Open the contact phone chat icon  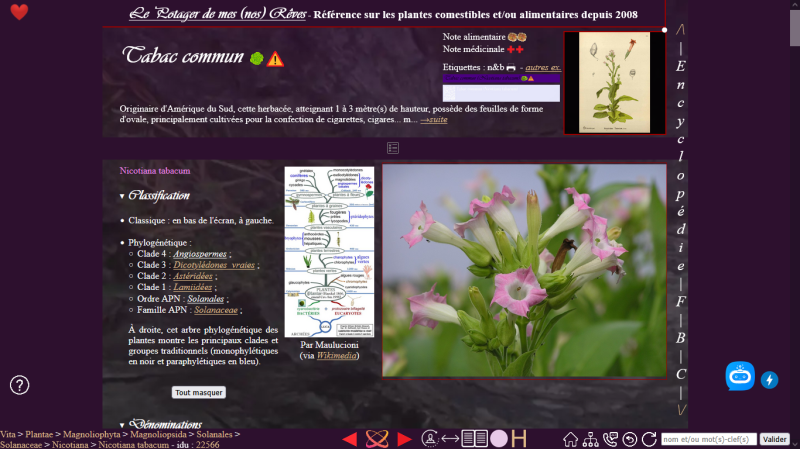(610, 439)
